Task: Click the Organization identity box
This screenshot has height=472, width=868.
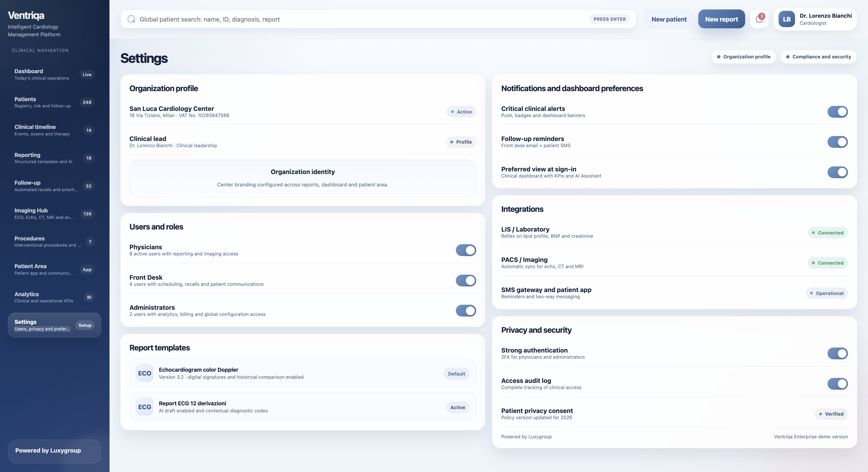Action: (303, 178)
